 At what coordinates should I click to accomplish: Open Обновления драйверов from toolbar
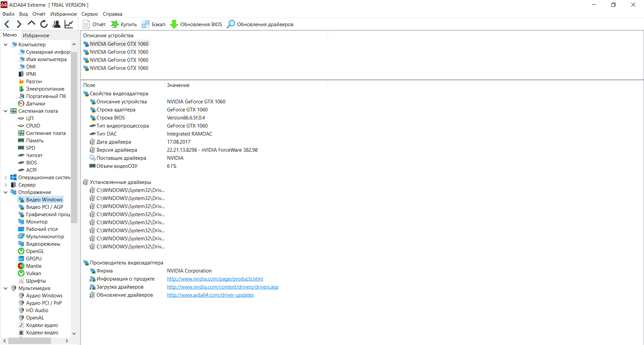pyautogui.click(x=260, y=24)
